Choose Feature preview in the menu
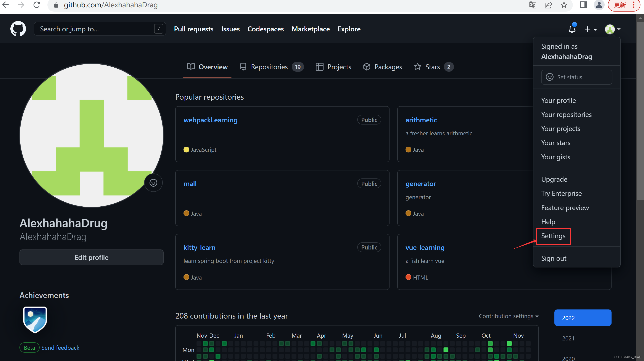 [565, 208]
